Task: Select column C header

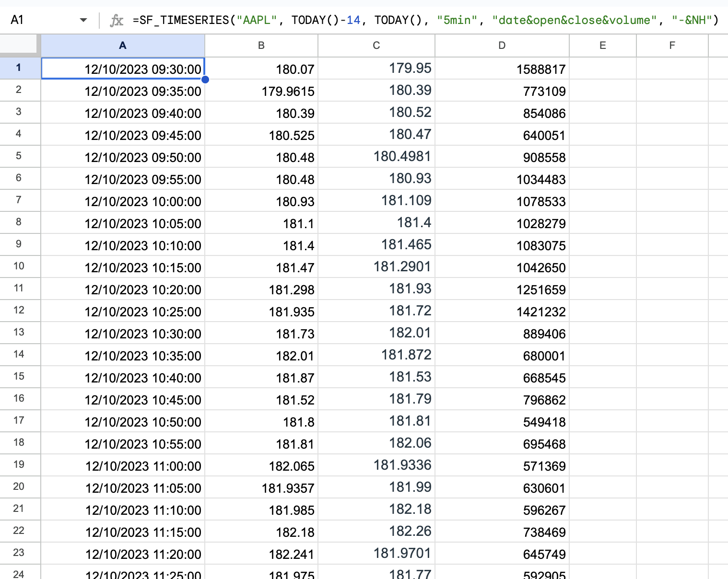Action: coord(376,46)
